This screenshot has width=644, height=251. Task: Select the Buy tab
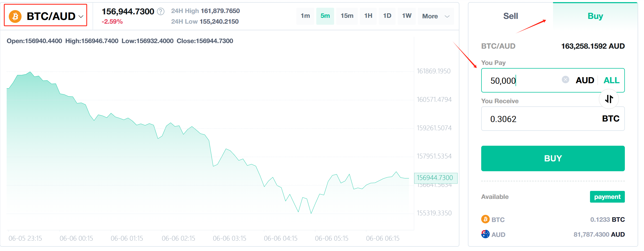coord(595,16)
